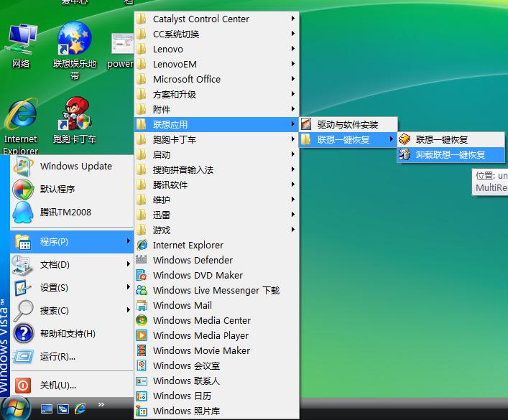Open 运行(R)... from Start menu
Image resolution: width=508 pixels, height=420 pixels.
[57, 356]
